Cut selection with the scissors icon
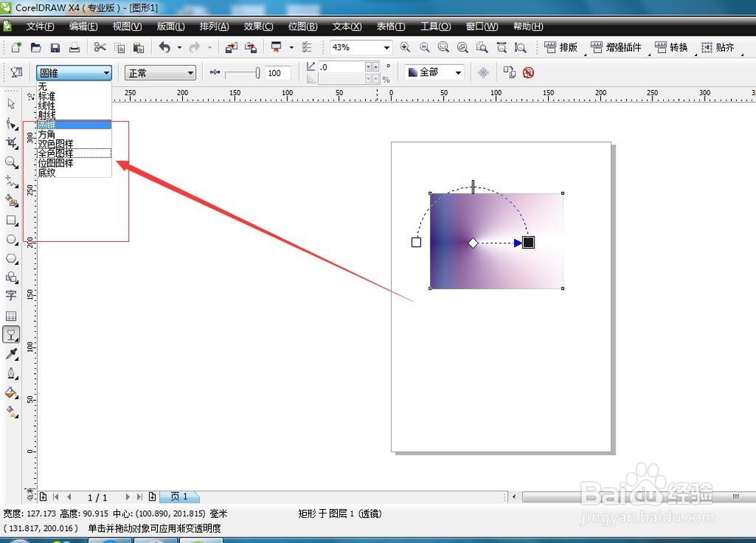This screenshot has height=543, width=756. point(100,47)
